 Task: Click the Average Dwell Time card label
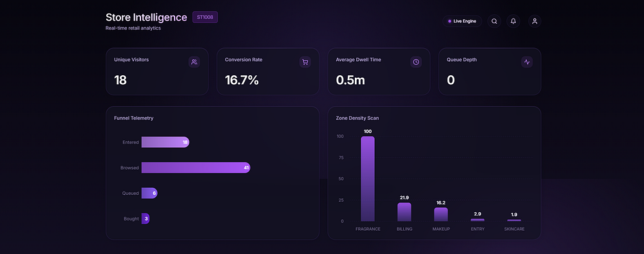click(359, 60)
